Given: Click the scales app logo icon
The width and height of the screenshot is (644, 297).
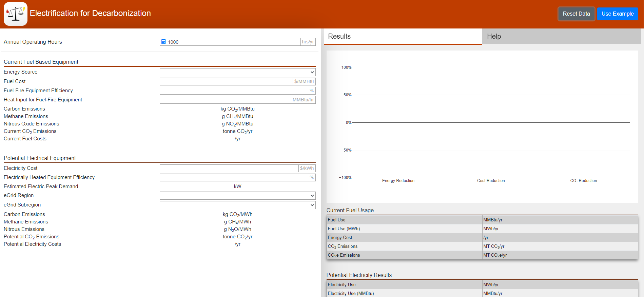Looking at the screenshot, I should [16, 14].
